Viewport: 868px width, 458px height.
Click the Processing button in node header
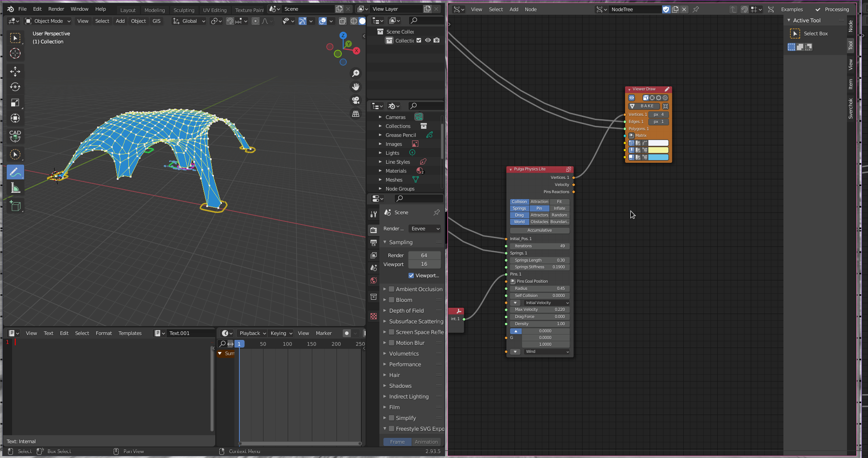[x=832, y=9]
